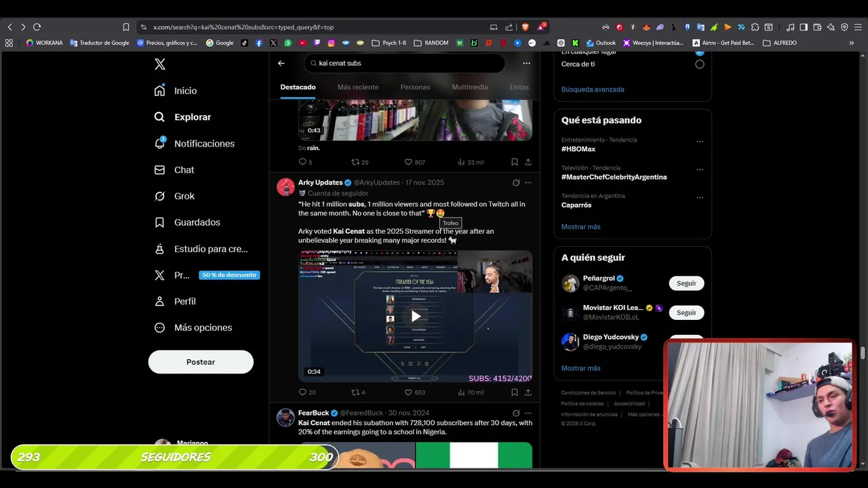Viewport: 868px width, 488px height.
Task: Open Guardados bookmarks in the sidebar
Action: (187, 222)
